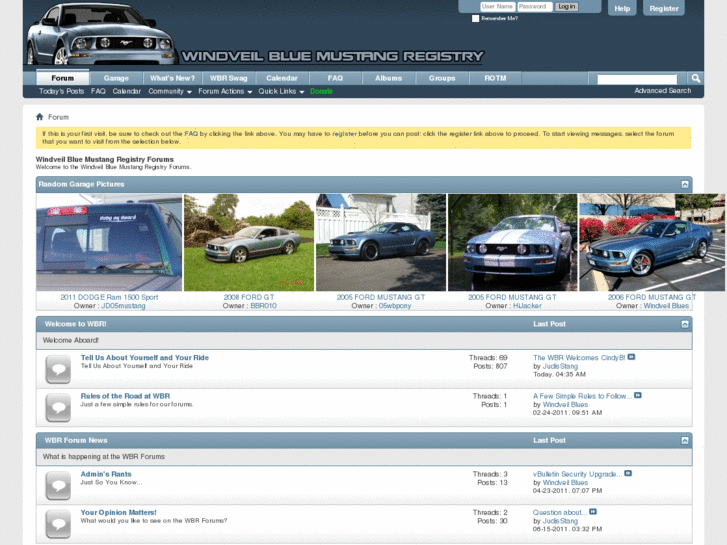Open Calendar link in sub-navigation bar
727x545 pixels.
127,91
